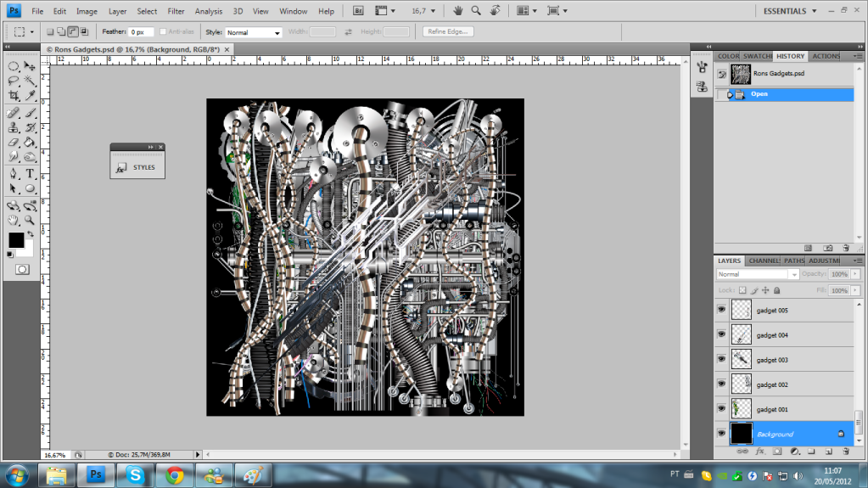Click the foreground color swatch
This screenshot has width=868, height=488.
(16, 240)
